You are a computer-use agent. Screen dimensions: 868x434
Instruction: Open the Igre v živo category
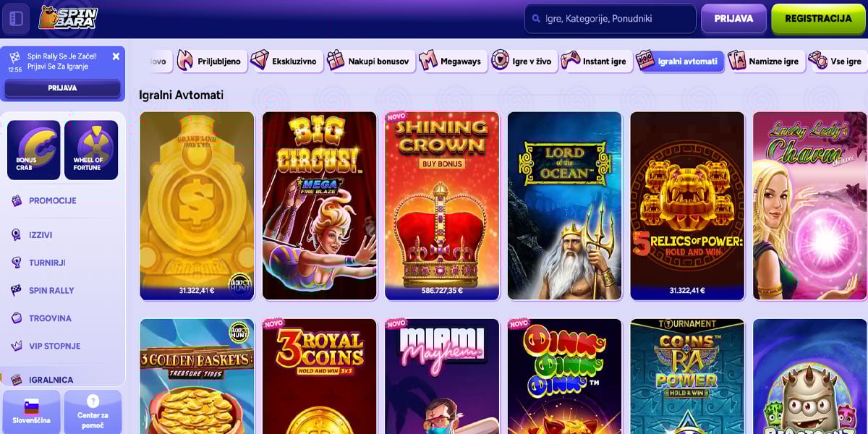click(x=522, y=61)
